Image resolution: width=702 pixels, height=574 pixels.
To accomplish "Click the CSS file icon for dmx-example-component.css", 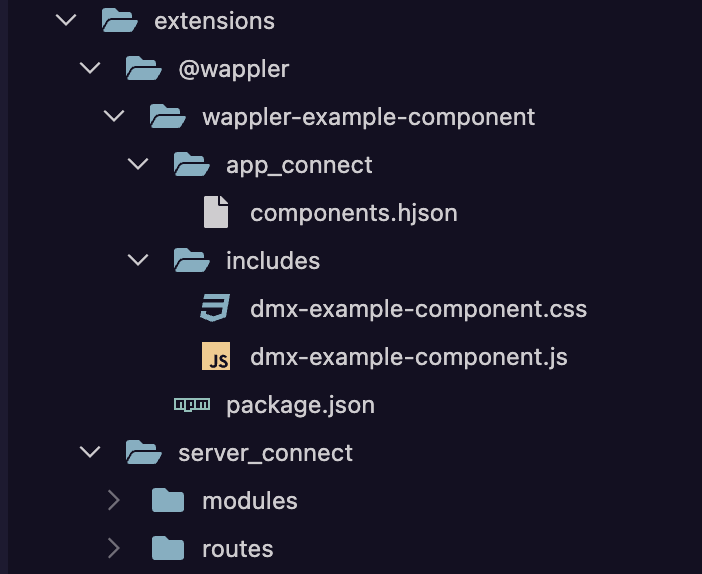I will click(215, 308).
